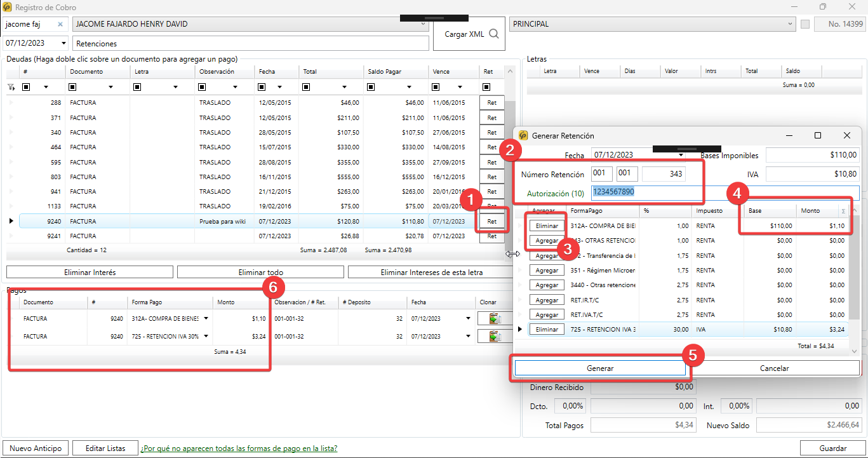Open the Saldo Pagar filter dropdown arrow
Viewport: 868px width, 458px height.
(x=409, y=87)
